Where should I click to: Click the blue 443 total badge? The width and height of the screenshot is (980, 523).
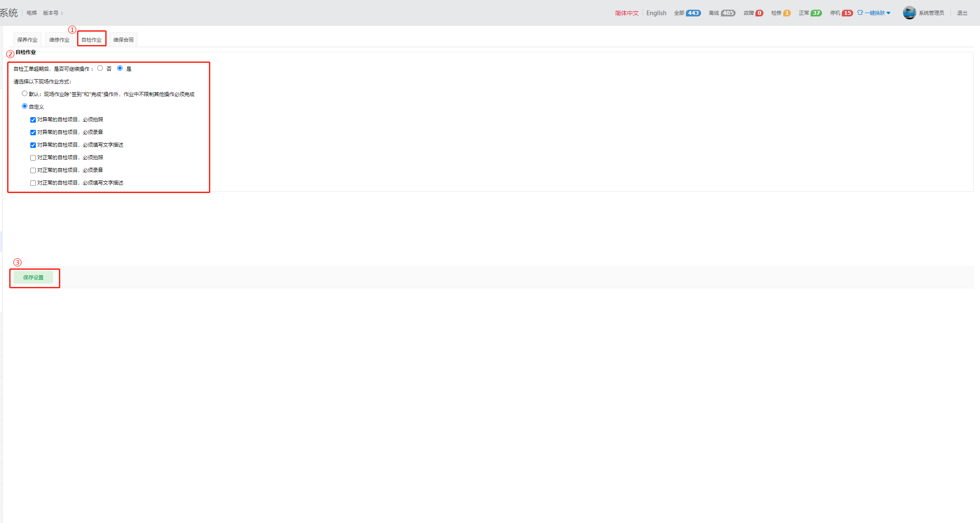(x=693, y=13)
